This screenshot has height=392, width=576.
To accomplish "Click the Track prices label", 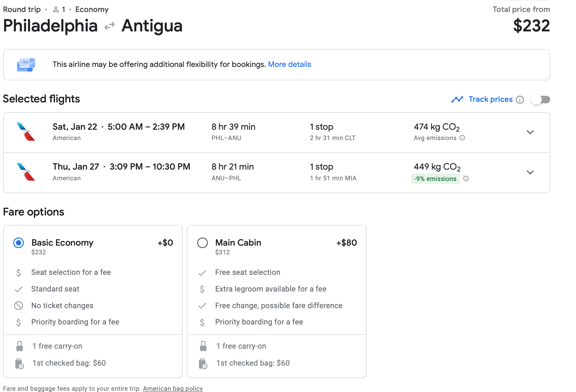I will point(490,99).
